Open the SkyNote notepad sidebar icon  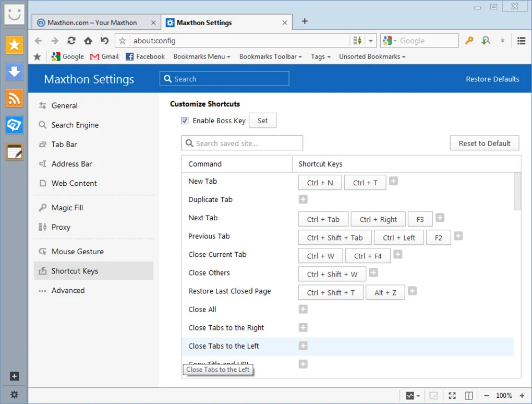[x=14, y=152]
